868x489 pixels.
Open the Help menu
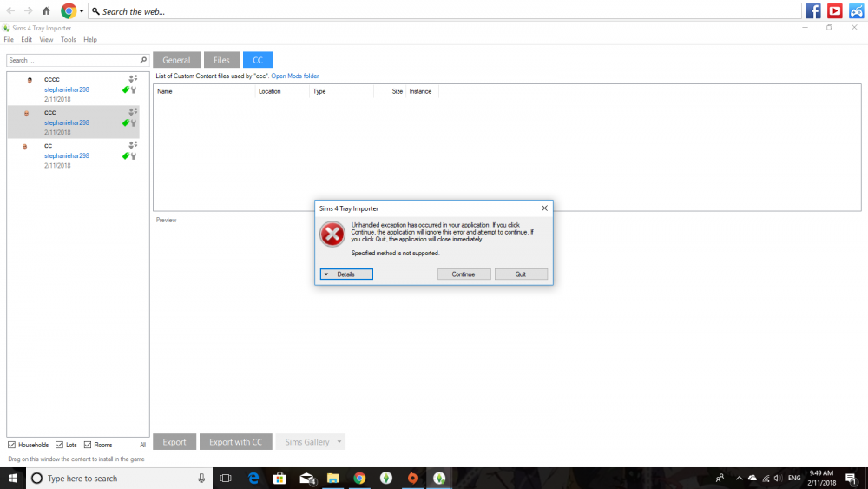pos(90,39)
